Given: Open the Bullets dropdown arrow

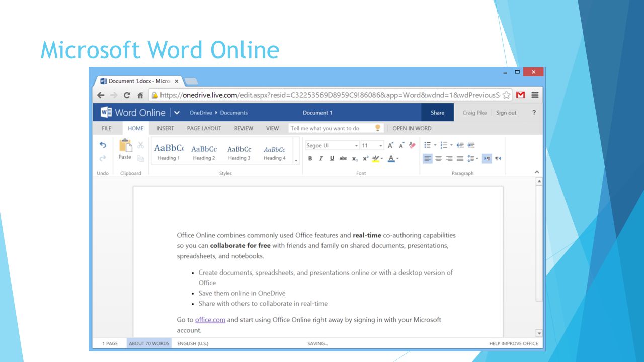Looking at the screenshot, I should pos(435,145).
